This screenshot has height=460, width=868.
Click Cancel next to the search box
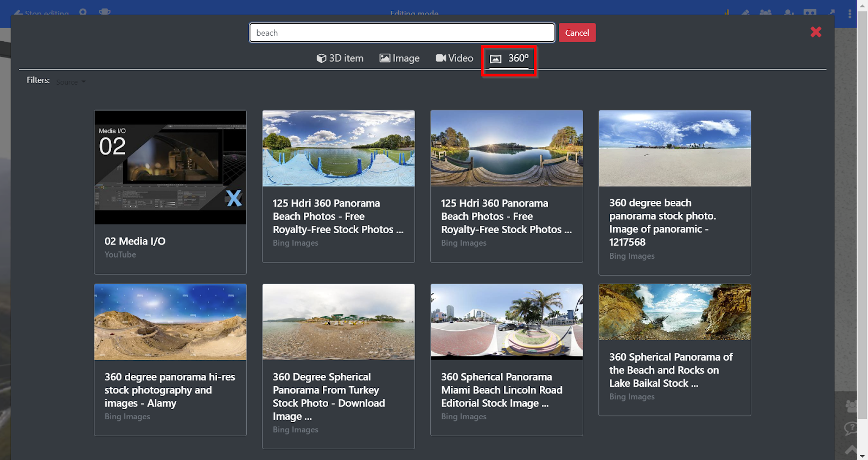coord(577,33)
